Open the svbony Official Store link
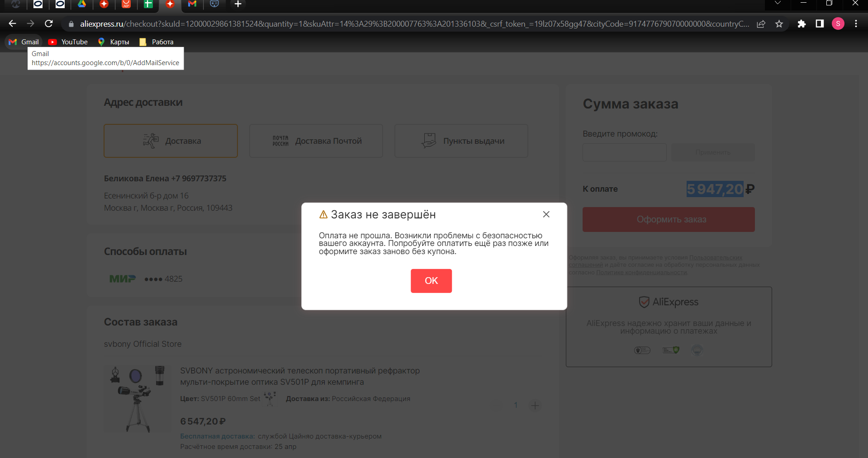 [x=142, y=344]
